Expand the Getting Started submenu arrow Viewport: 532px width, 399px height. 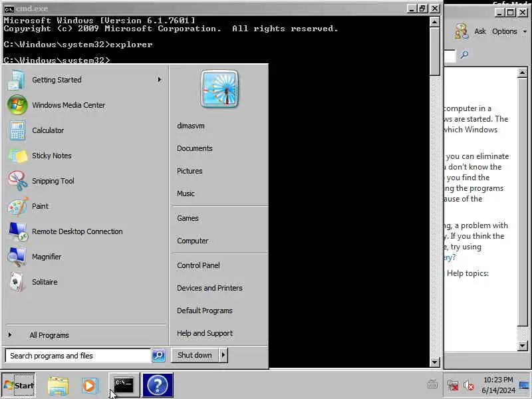pos(159,80)
